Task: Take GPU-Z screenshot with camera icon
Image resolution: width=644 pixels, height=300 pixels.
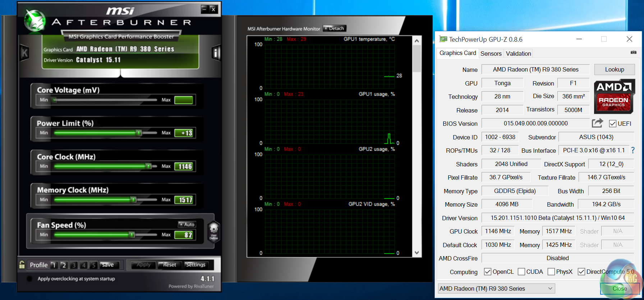Action: click(x=633, y=52)
